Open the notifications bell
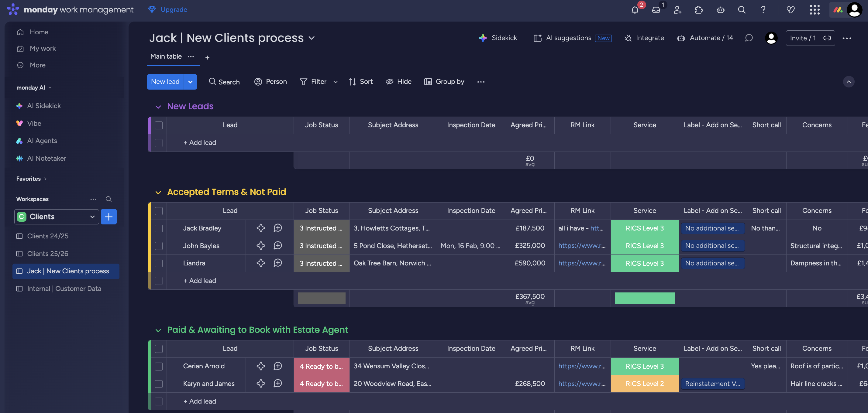The height and width of the screenshot is (413, 868). [635, 10]
